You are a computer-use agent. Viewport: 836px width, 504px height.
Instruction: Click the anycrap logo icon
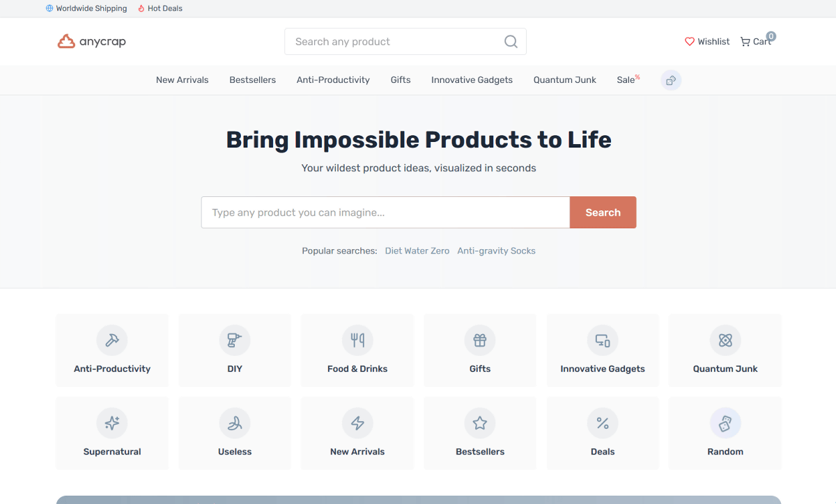click(x=66, y=42)
